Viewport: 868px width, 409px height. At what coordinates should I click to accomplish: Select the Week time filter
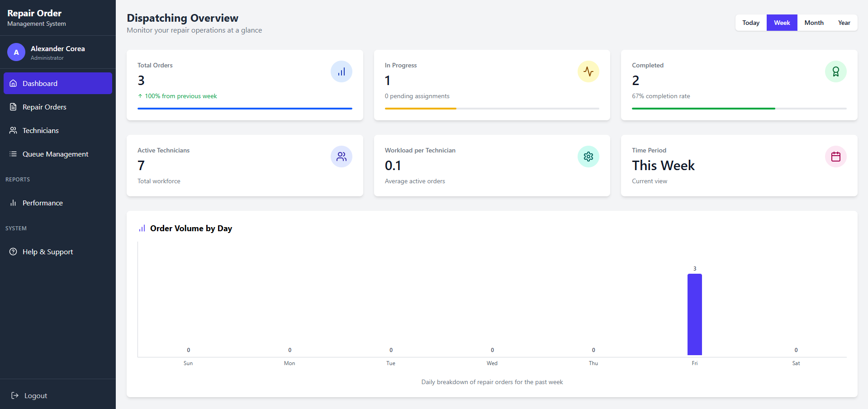click(x=782, y=23)
